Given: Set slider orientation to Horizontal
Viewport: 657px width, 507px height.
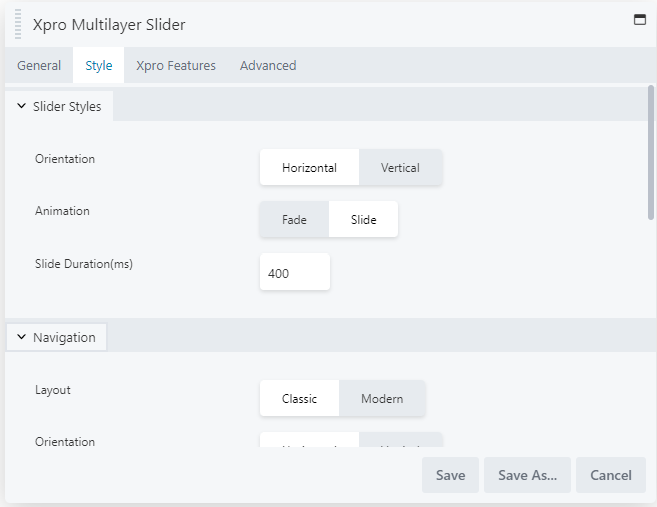Looking at the screenshot, I should coord(309,168).
